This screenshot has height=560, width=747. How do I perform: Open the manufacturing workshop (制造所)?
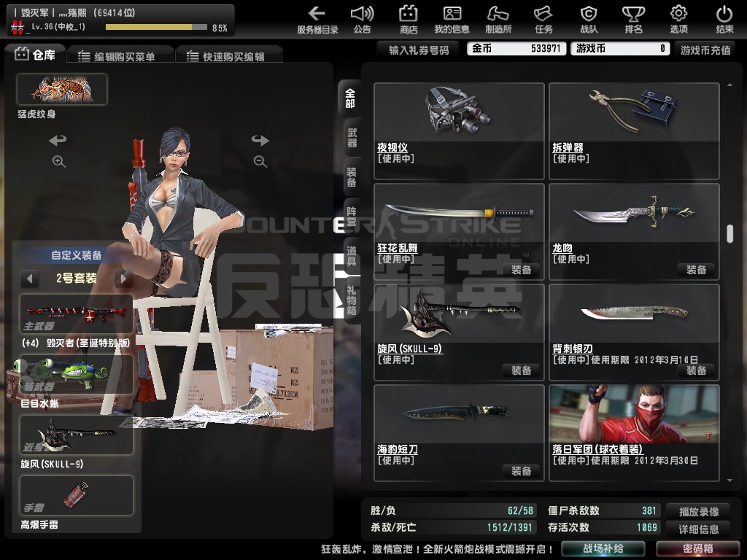(x=498, y=20)
